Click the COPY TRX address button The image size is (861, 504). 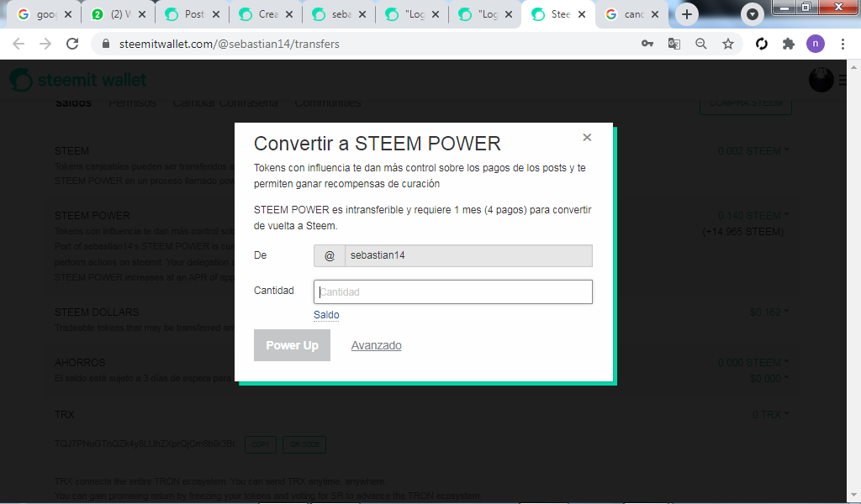click(x=261, y=444)
